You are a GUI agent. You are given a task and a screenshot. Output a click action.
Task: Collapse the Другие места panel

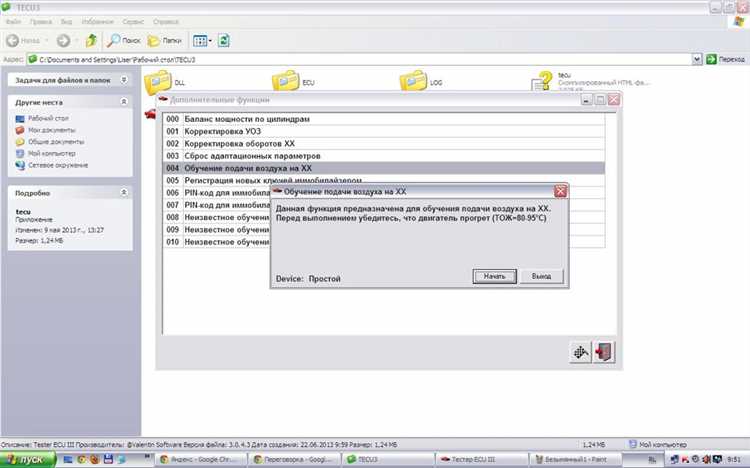[x=124, y=102]
